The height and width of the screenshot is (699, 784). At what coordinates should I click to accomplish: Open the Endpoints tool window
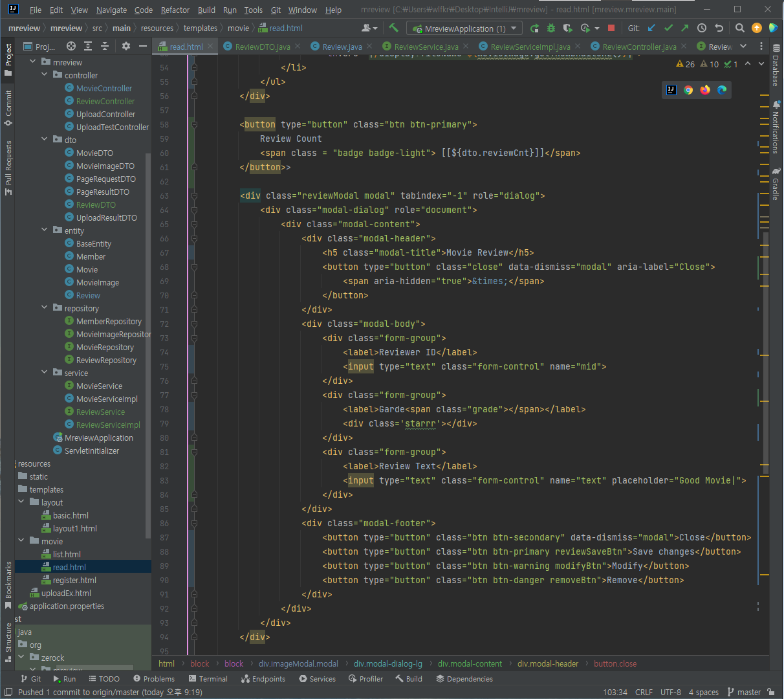coord(263,679)
